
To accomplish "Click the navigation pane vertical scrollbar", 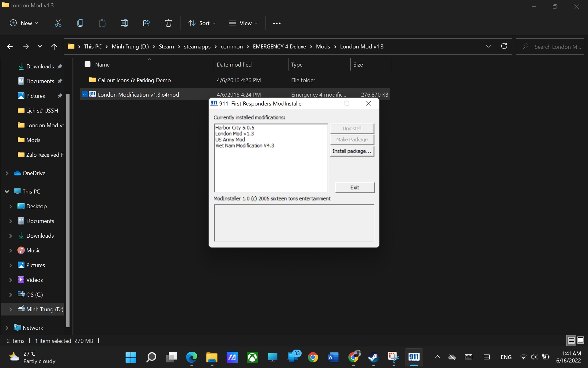I will (x=68, y=210).
